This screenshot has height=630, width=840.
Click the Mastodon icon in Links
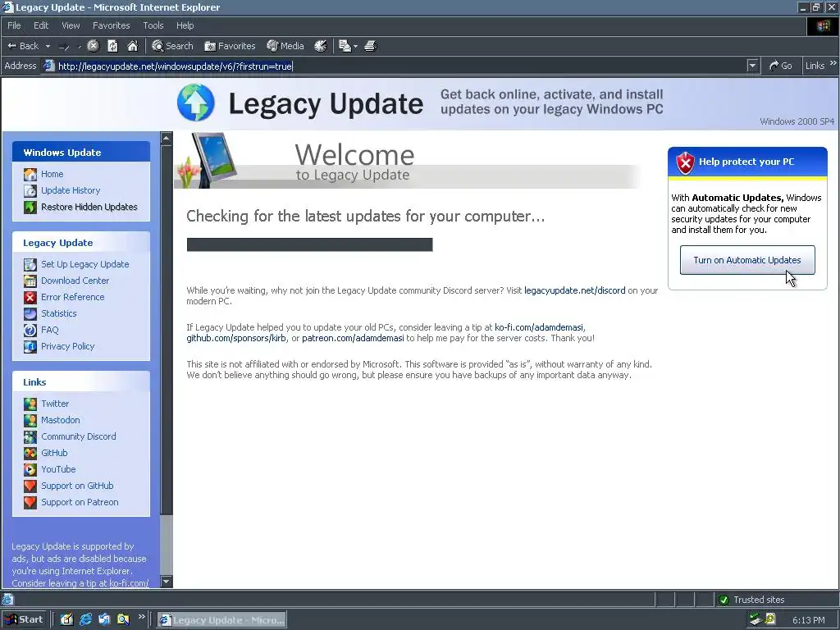[x=30, y=421]
